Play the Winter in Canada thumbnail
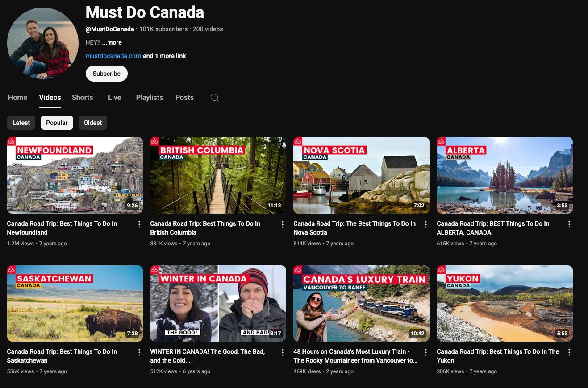 coord(218,303)
